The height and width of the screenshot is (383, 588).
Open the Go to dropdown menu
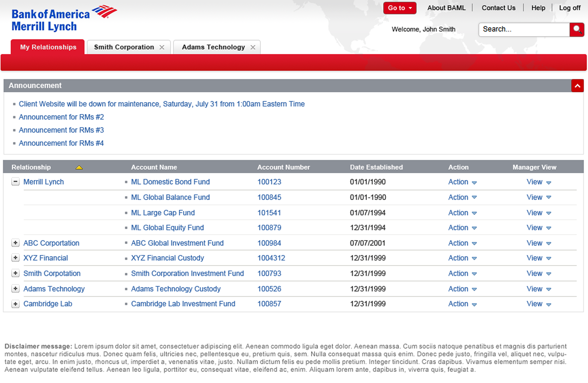click(400, 8)
